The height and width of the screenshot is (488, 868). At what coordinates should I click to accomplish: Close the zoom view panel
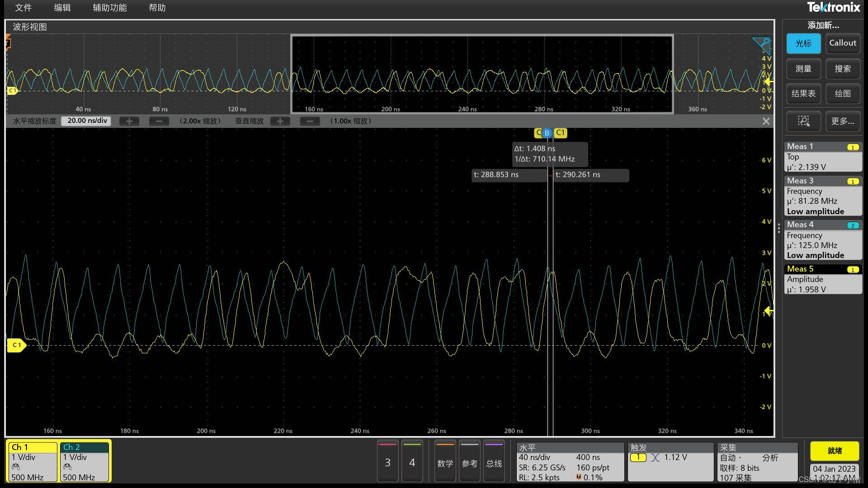pyautogui.click(x=766, y=121)
